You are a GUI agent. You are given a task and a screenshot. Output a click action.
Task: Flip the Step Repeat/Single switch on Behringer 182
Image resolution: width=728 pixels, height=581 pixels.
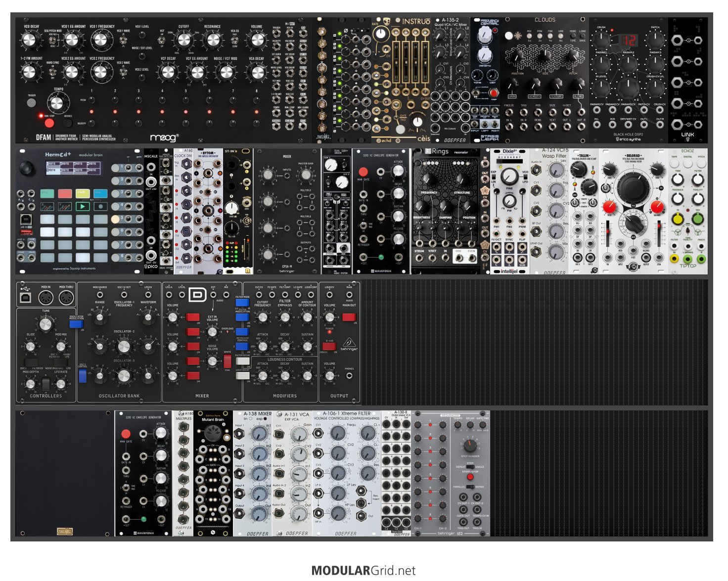coord(470,466)
